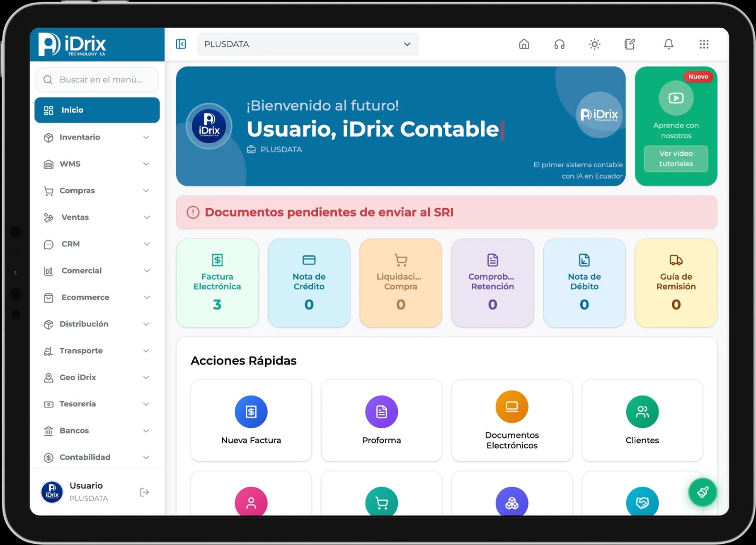Screen dimensions: 756x545
Task: Click the Nueva Factura quick action
Action: click(x=251, y=420)
